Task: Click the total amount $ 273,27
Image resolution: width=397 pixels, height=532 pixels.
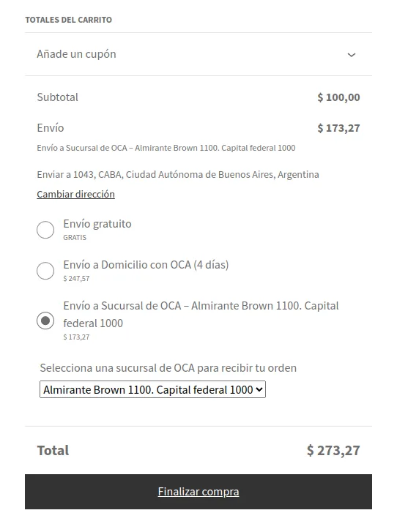Action: pyautogui.click(x=333, y=451)
